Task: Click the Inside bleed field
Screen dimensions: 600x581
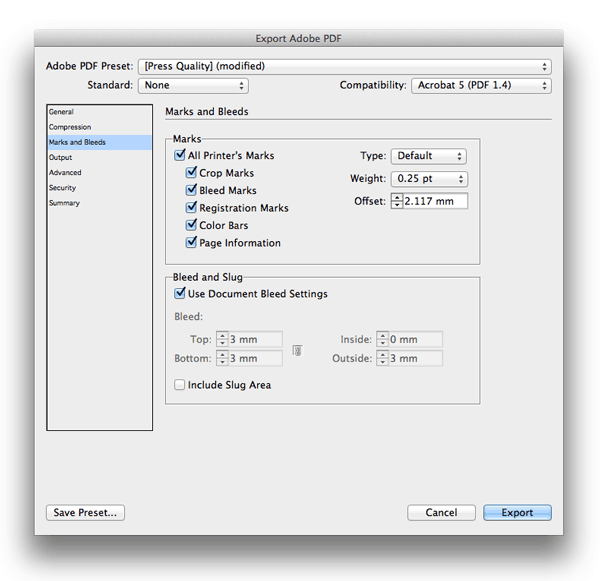Action: (x=416, y=339)
